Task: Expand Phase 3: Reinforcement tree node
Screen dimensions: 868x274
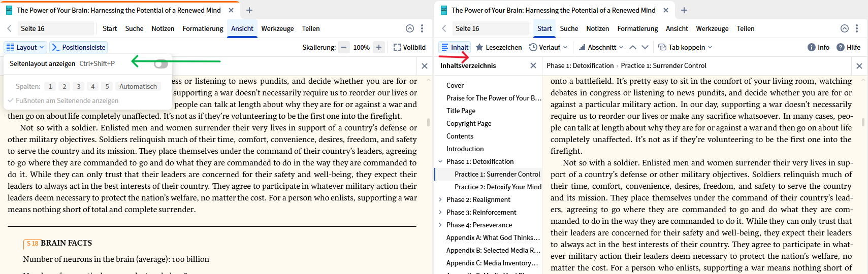Action: click(x=440, y=212)
